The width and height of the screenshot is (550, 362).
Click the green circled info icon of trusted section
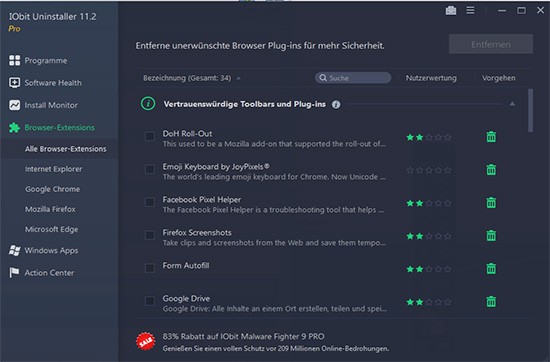(148, 104)
